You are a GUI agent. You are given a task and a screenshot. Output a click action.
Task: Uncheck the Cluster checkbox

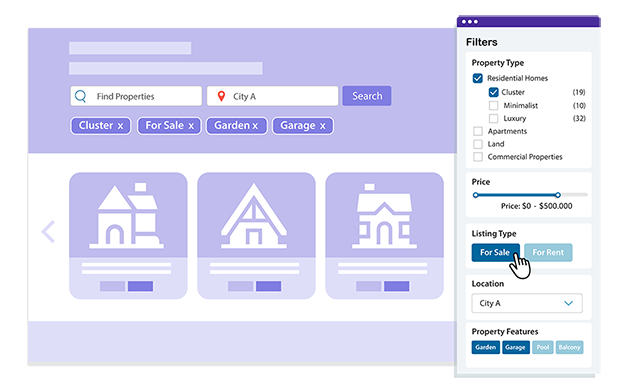493,92
